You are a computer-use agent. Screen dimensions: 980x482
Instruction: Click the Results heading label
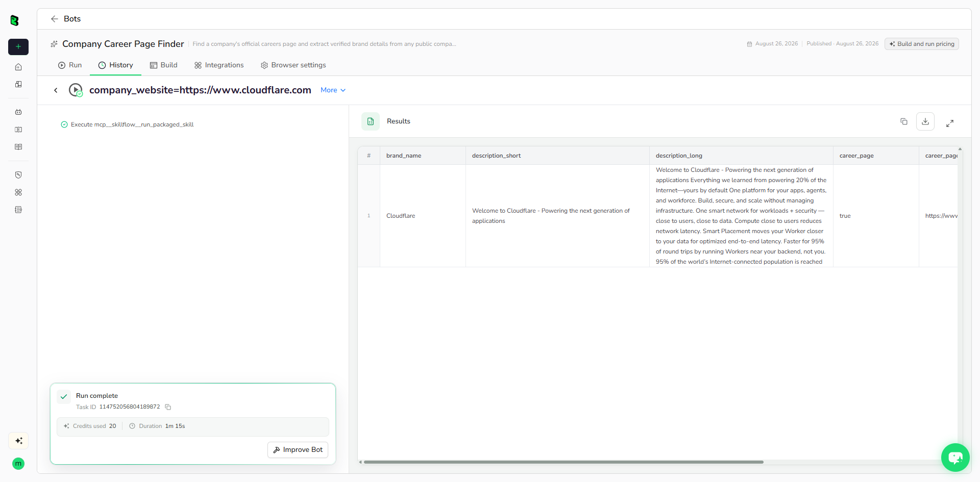click(399, 121)
